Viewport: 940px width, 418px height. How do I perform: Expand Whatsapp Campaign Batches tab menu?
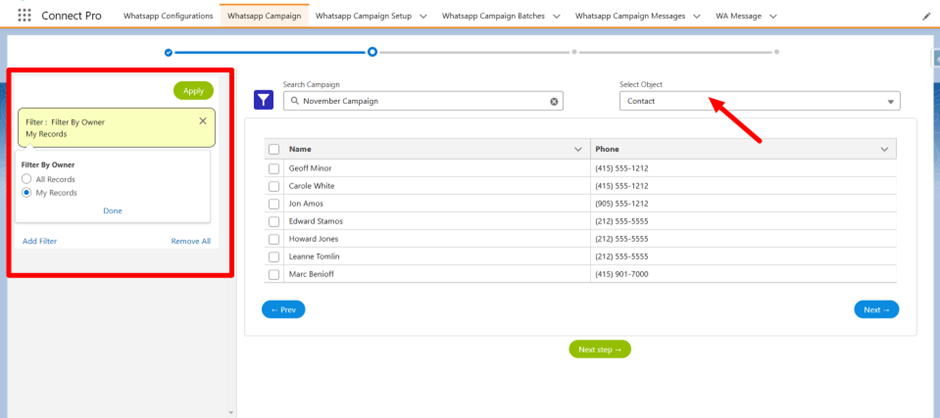pos(556,16)
